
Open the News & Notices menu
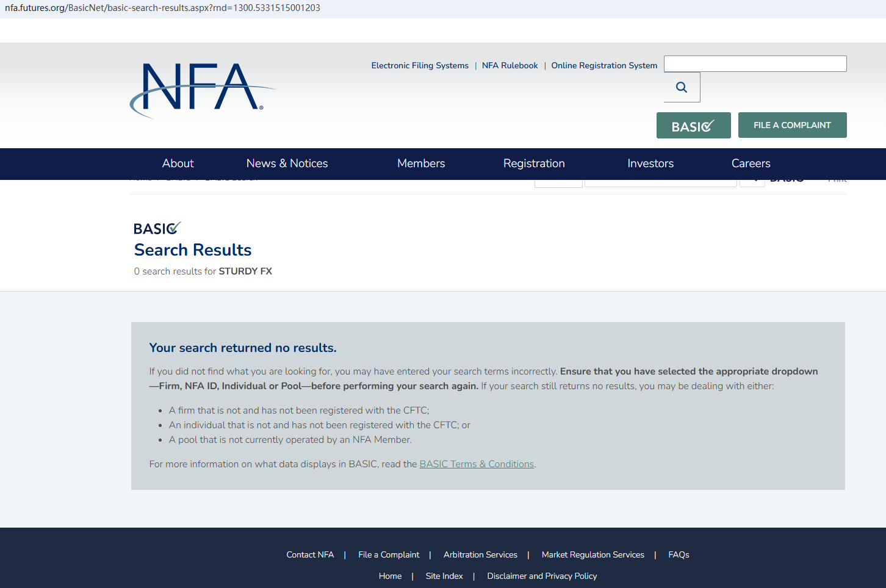[x=287, y=163]
